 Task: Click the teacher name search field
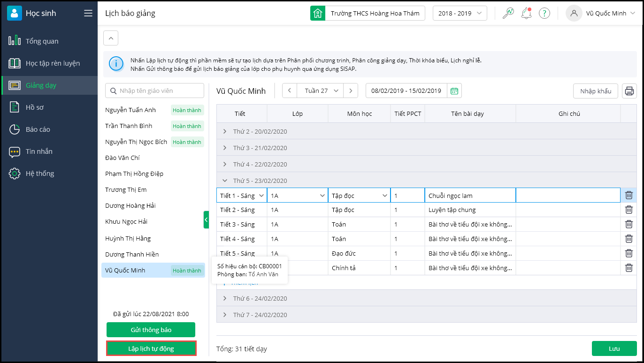(x=155, y=91)
